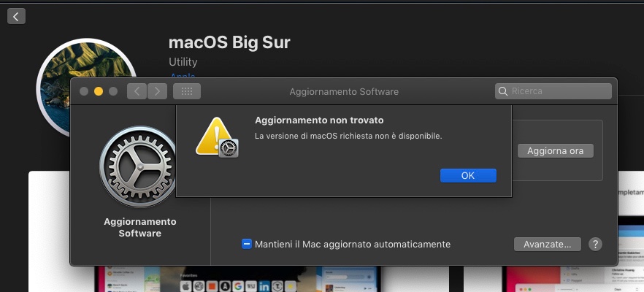
Task: Click the App Store back arrow button
Action: pos(16,17)
